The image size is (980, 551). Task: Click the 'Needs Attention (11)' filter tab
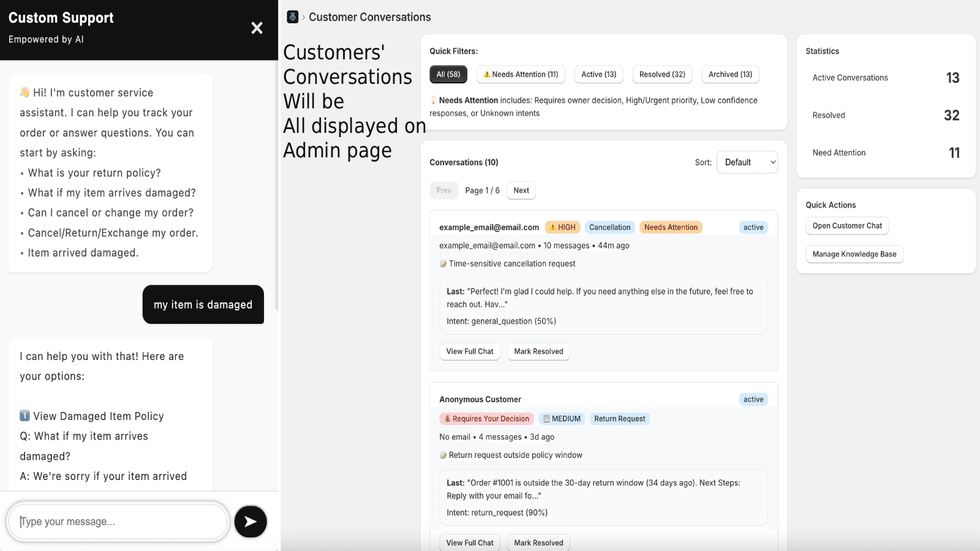point(520,74)
